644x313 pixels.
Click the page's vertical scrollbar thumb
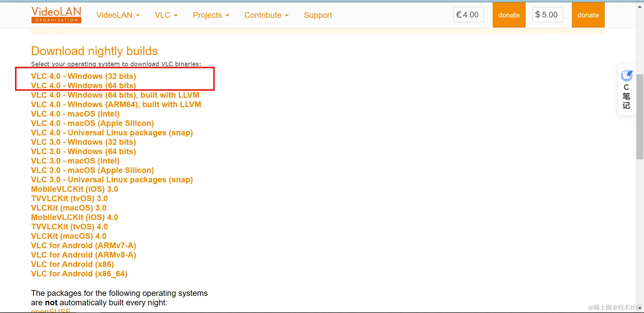pos(640,117)
